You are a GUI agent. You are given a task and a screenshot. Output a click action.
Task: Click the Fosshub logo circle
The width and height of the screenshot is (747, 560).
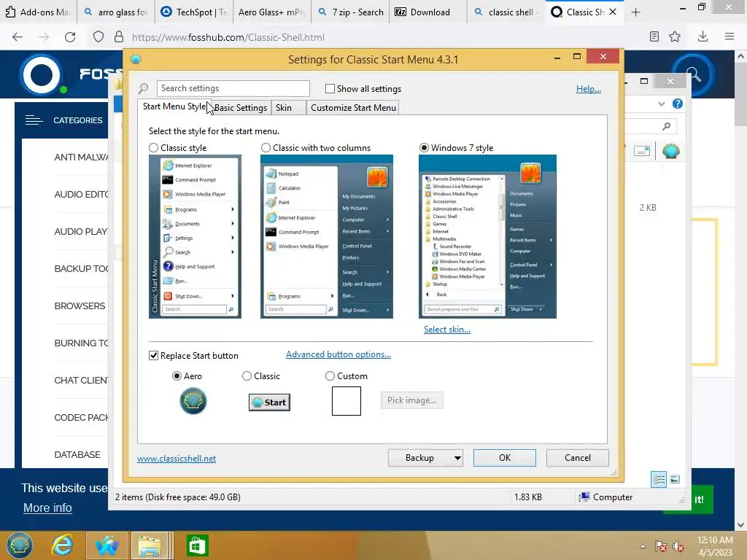pos(42,75)
